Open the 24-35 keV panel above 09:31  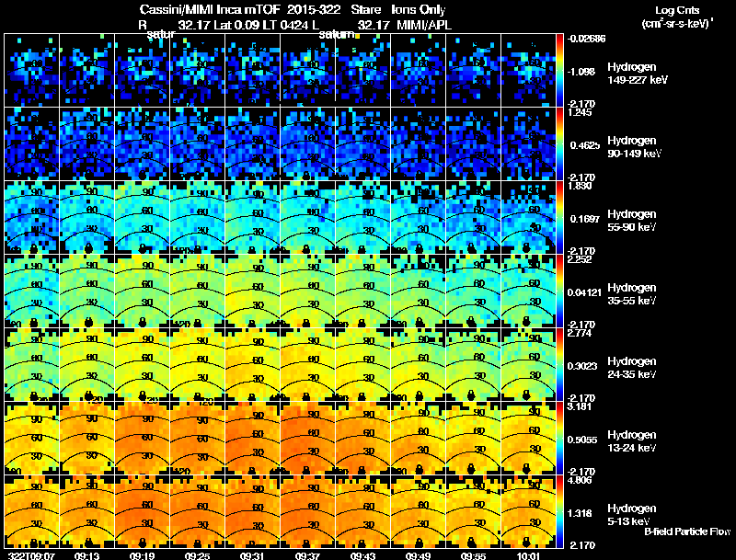[x=252, y=364]
